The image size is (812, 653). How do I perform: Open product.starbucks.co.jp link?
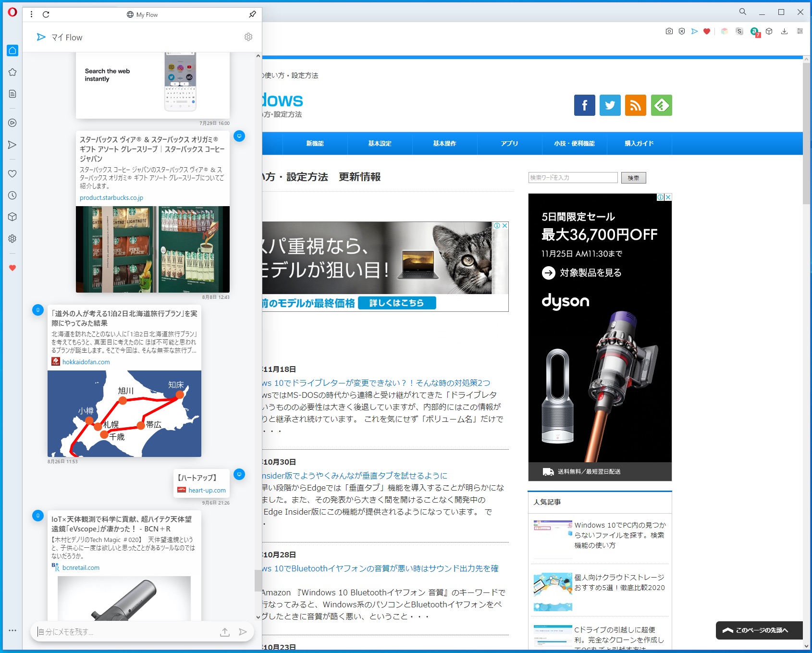tap(111, 197)
